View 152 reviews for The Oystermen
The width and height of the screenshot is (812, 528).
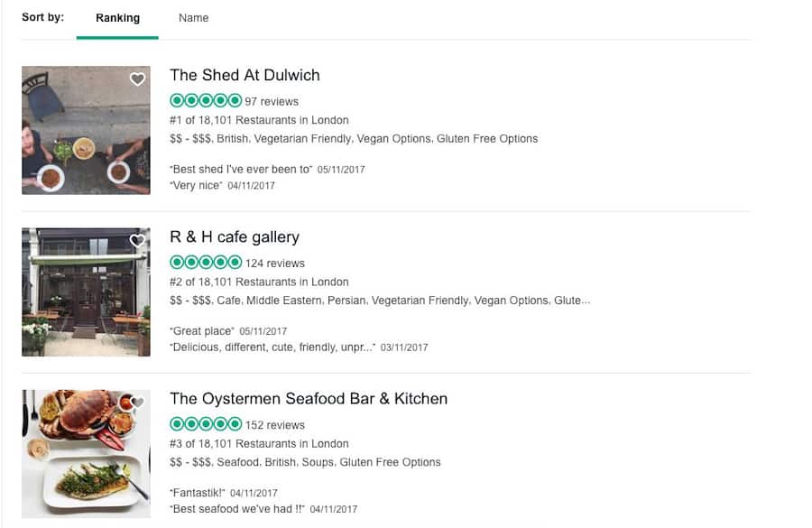(x=275, y=425)
